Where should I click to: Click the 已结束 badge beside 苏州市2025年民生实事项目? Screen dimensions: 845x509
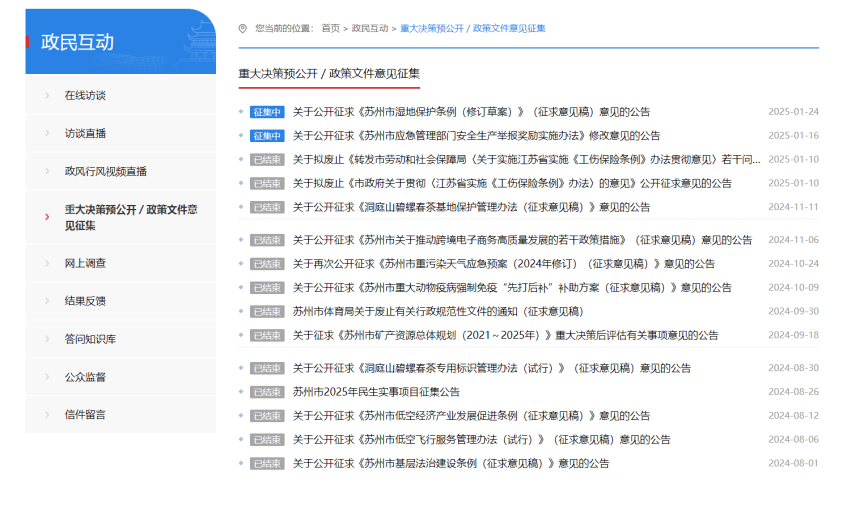click(267, 392)
